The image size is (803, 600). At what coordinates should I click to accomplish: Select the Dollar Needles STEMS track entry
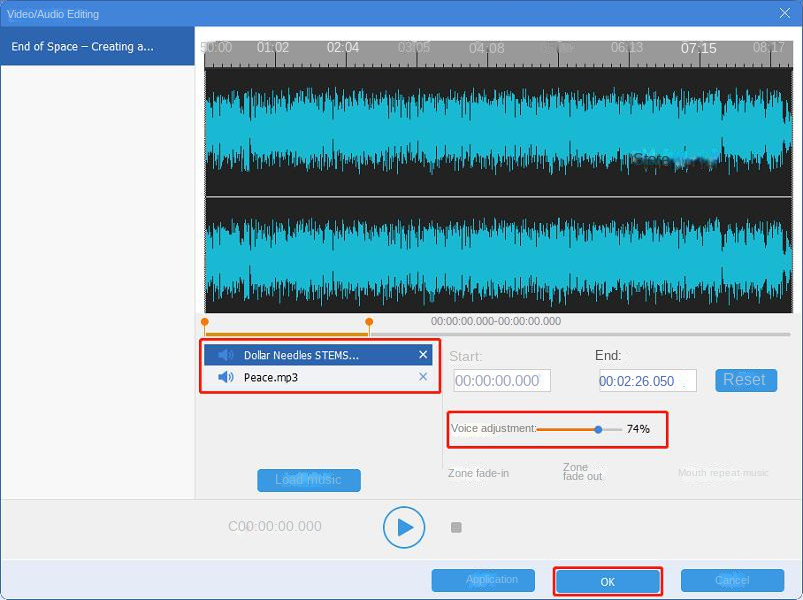point(310,354)
